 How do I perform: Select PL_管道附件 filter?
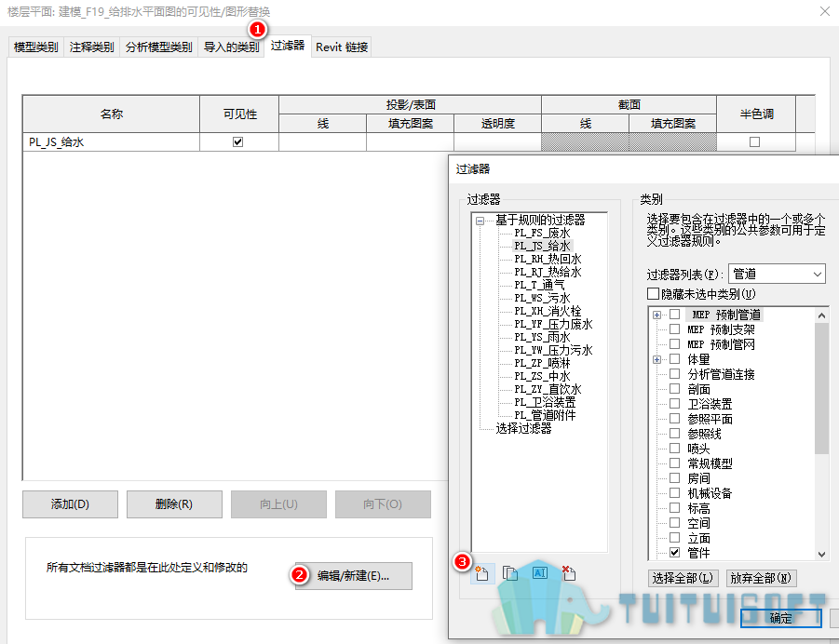[545, 415]
